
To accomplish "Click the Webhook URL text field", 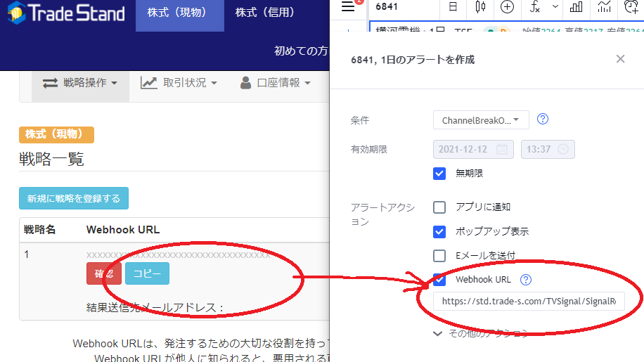I will [529, 302].
